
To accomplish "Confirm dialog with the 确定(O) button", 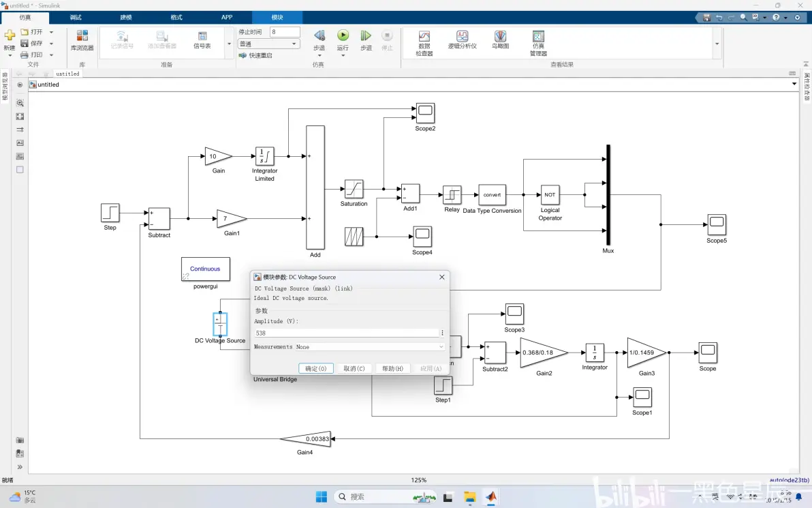I will point(316,369).
